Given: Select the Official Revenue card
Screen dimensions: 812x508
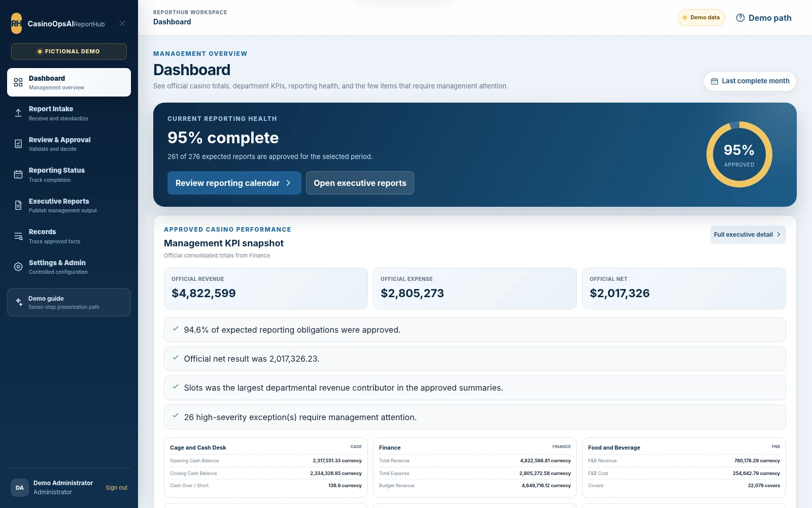Looking at the screenshot, I should (266, 289).
